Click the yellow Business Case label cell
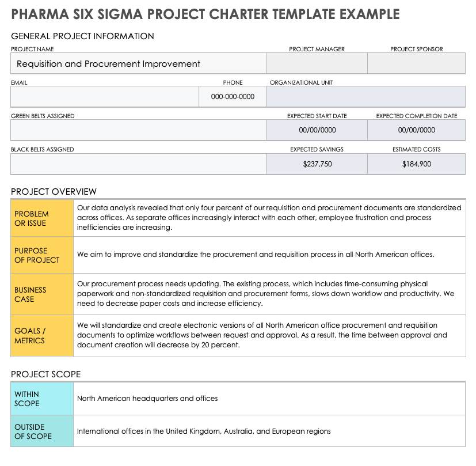The image size is (476, 466). 43,294
